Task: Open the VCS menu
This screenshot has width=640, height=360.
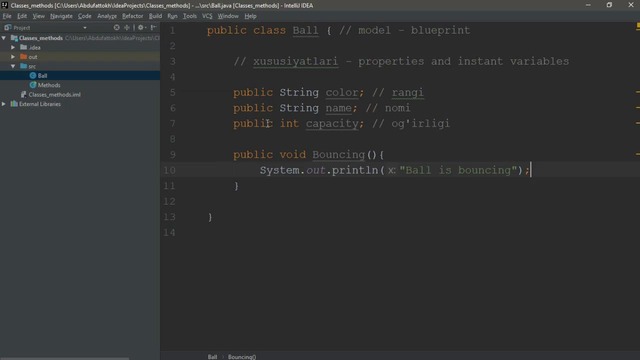Action: (x=207, y=16)
